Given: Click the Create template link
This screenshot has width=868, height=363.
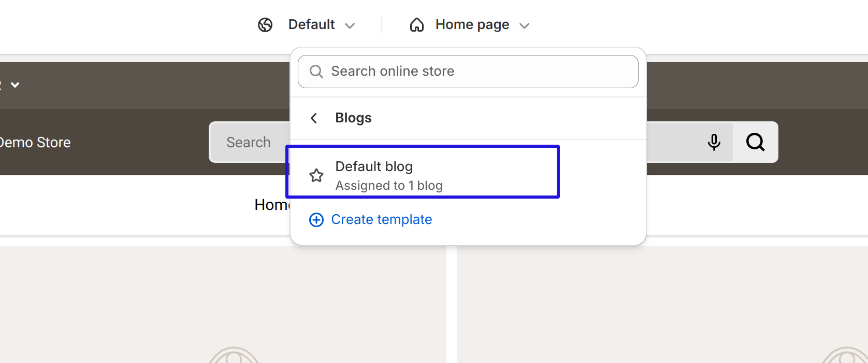Looking at the screenshot, I should [381, 220].
